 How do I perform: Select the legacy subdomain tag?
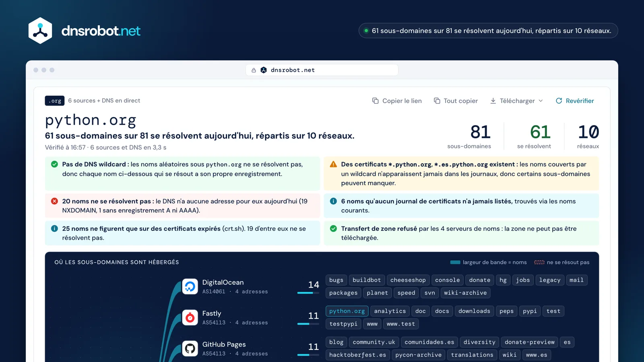pos(550,280)
